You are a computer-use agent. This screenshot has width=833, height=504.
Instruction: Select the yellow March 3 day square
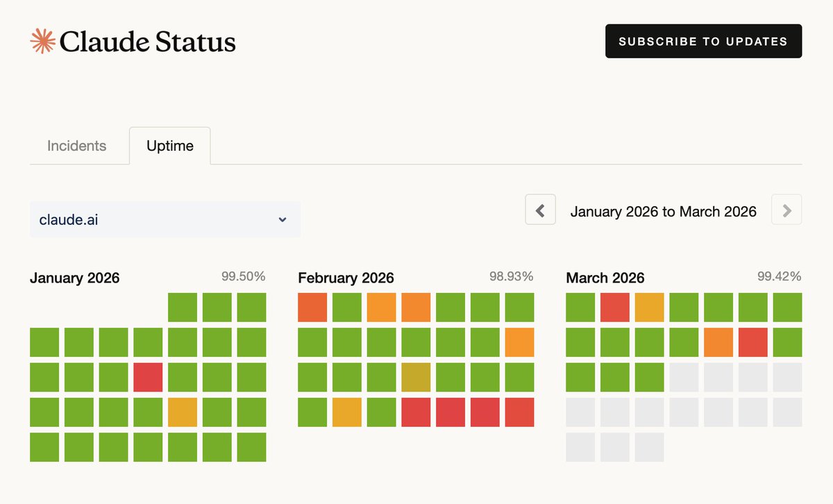649,308
